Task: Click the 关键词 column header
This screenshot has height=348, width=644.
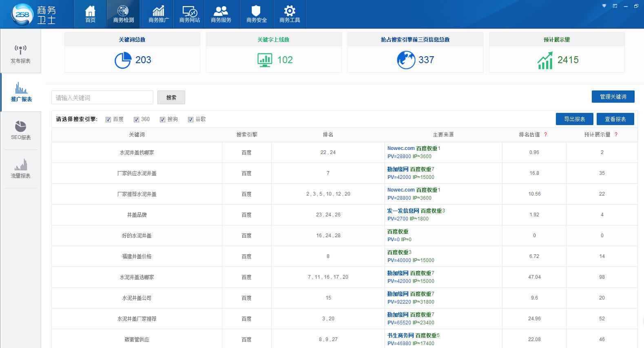Action: click(137, 135)
